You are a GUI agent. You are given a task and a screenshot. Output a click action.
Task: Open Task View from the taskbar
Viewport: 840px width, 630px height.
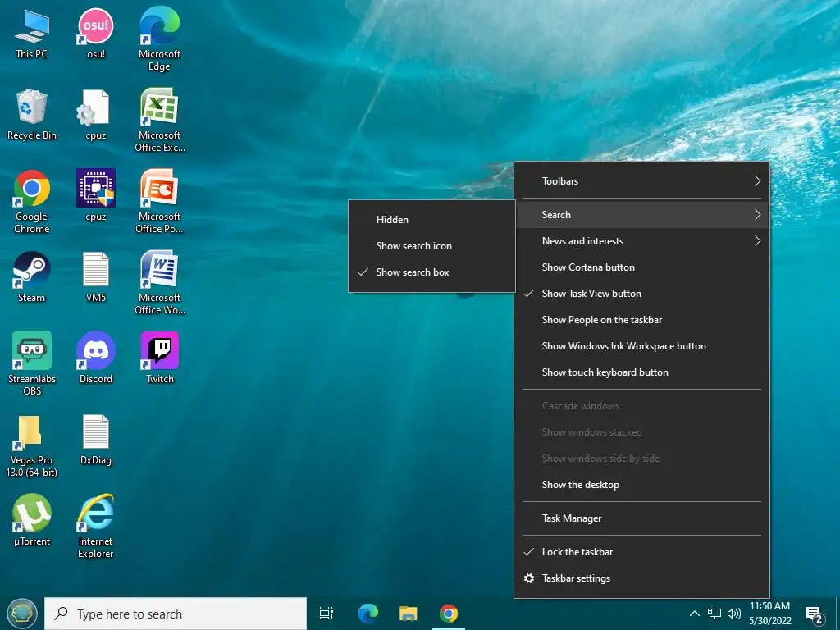pyautogui.click(x=326, y=614)
